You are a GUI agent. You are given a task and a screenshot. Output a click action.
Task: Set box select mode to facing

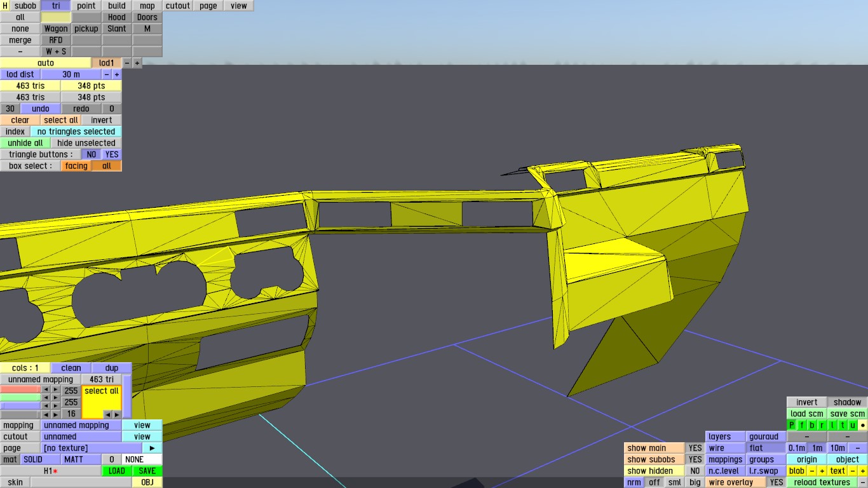coord(76,166)
